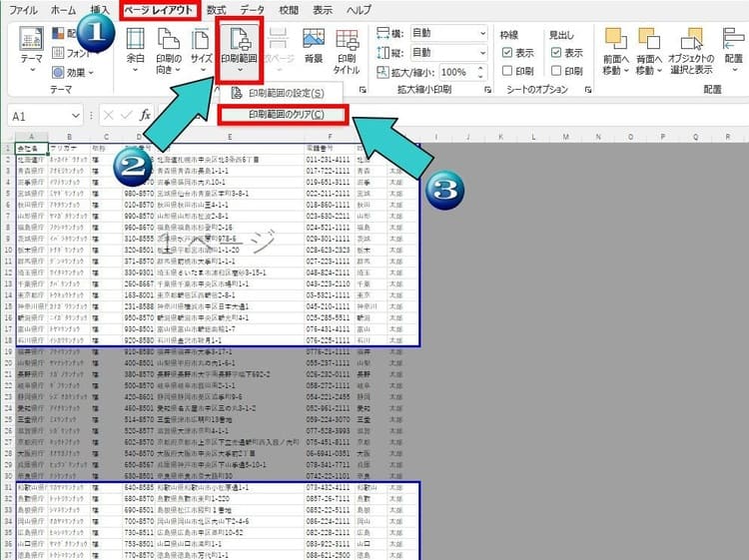The image size is (749, 560).
Task: Open the シートのオプション dialog launcher
Action: click(x=588, y=89)
